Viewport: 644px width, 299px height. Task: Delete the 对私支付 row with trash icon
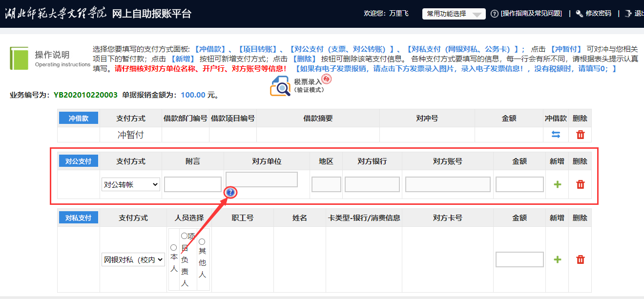click(x=580, y=259)
